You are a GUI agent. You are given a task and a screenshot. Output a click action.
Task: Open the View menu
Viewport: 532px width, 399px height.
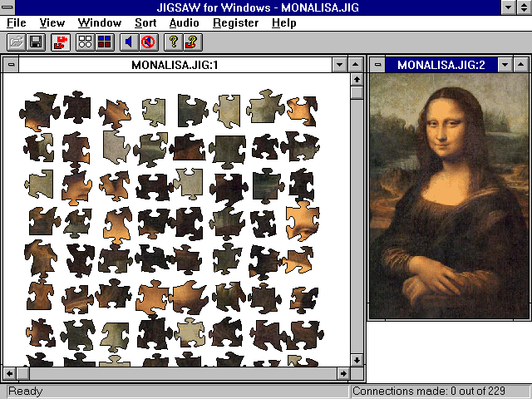(52, 23)
